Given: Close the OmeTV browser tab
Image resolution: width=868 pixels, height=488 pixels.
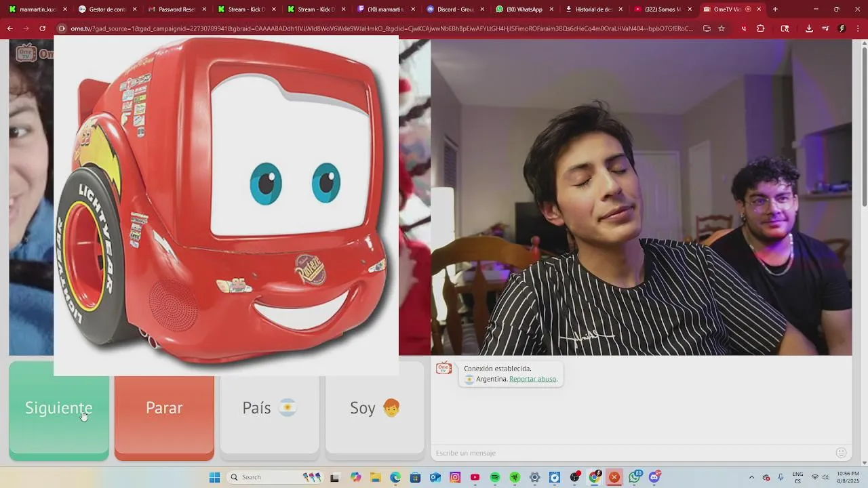Looking at the screenshot, I should click(x=759, y=9).
